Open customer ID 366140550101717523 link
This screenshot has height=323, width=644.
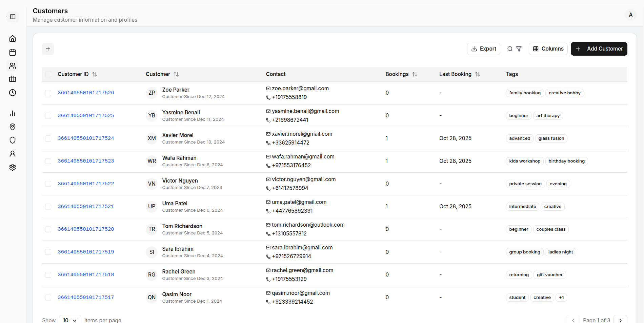pyautogui.click(x=86, y=161)
